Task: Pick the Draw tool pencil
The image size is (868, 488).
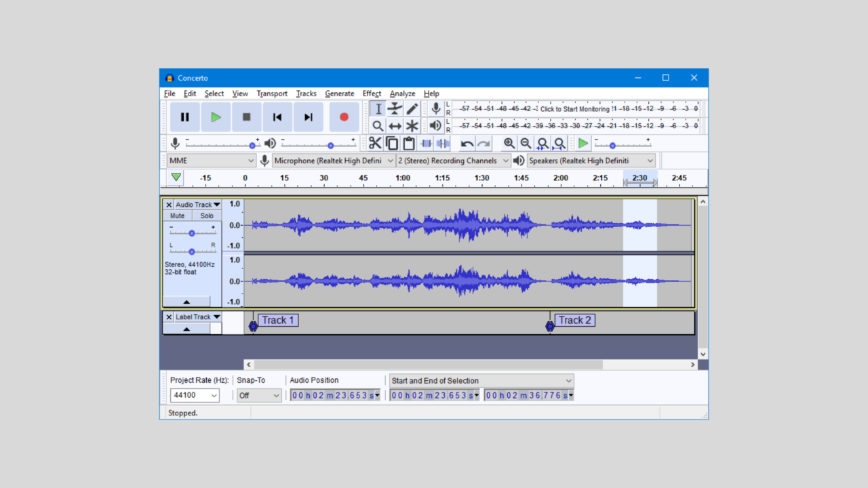Action: [412, 108]
